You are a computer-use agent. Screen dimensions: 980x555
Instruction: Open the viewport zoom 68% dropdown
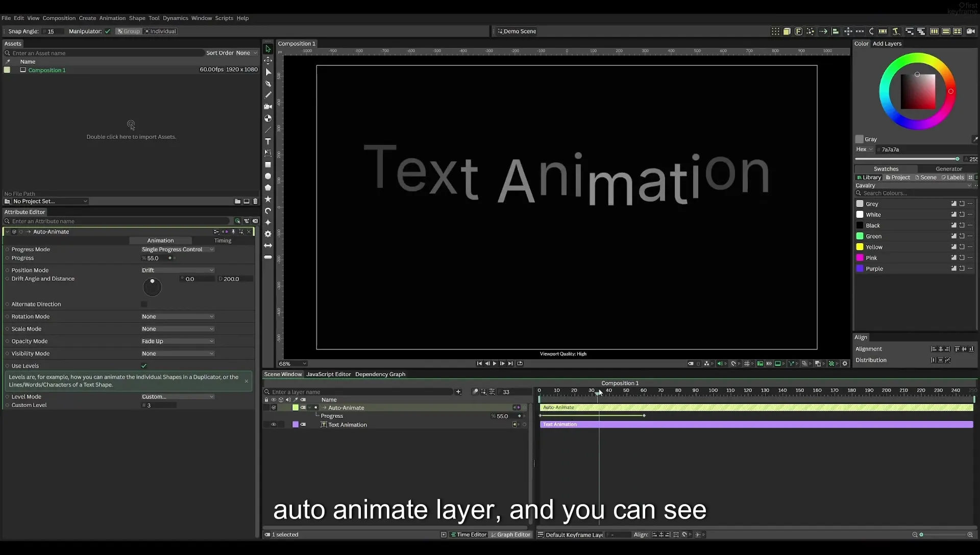click(x=292, y=364)
